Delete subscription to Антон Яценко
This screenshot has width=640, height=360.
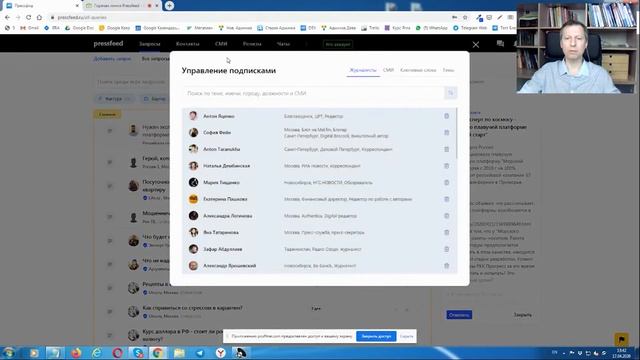pyautogui.click(x=447, y=116)
